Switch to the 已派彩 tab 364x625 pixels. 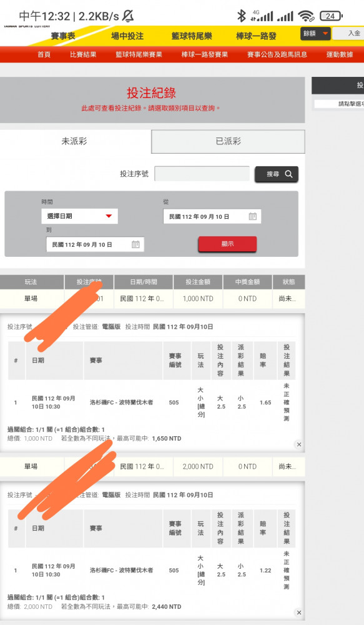tap(228, 141)
